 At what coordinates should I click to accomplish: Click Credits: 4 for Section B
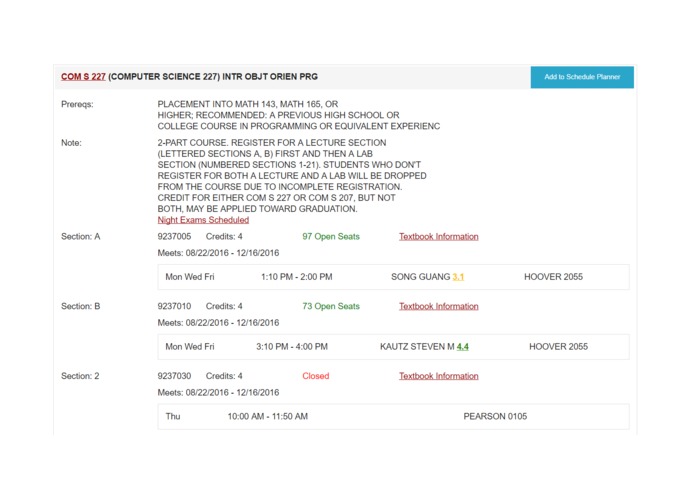pyautogui.click(x=224, y=306)
